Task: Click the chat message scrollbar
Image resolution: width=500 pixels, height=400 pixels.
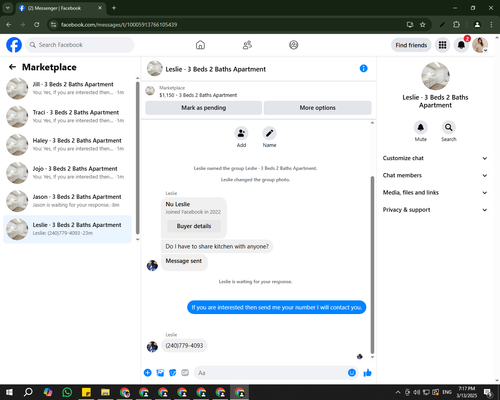Action: pos(372,265)
